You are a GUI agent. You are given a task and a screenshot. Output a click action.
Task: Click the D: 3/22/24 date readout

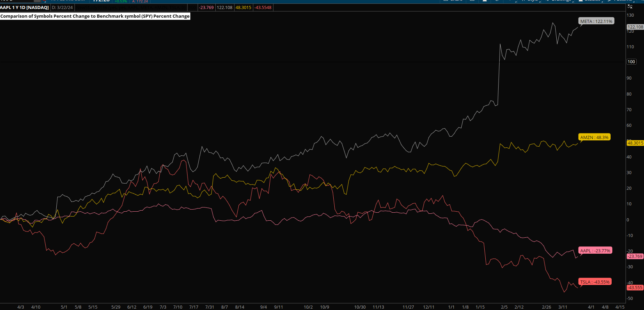[62, 7]
